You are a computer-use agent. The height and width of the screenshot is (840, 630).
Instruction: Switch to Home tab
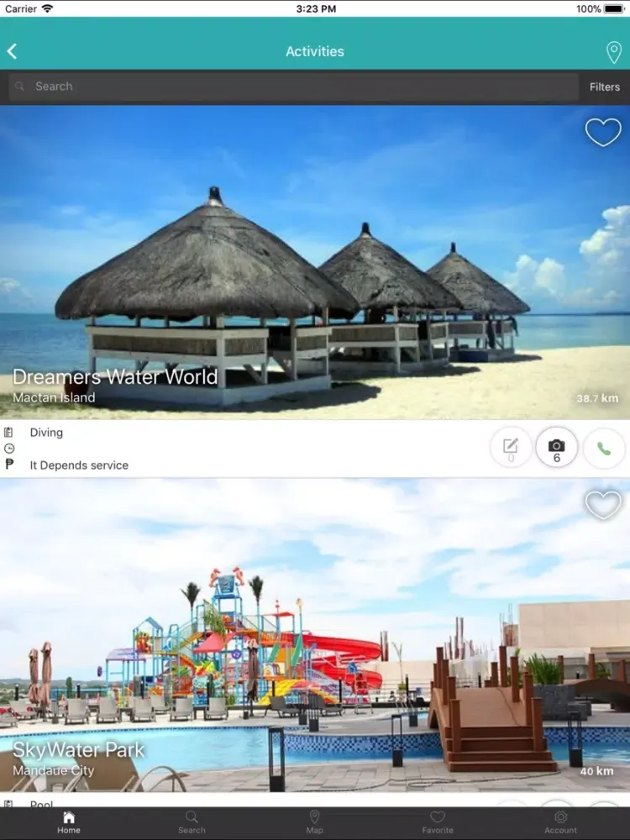click(x=69, y=823)
